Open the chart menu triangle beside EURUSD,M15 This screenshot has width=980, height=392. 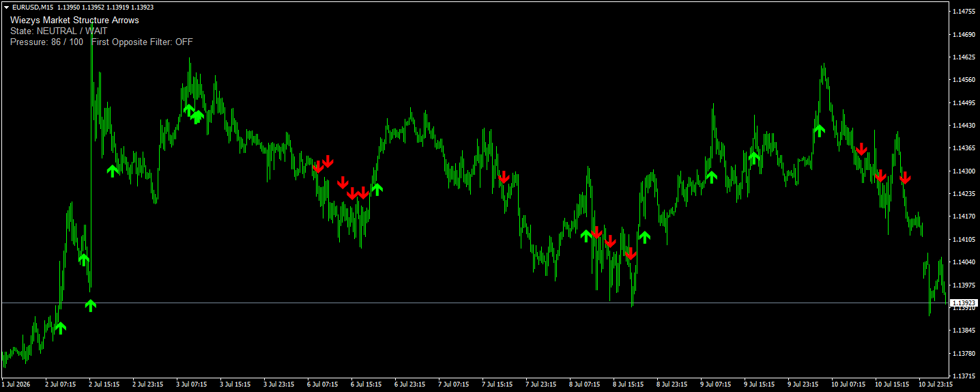tap(6, 8)
